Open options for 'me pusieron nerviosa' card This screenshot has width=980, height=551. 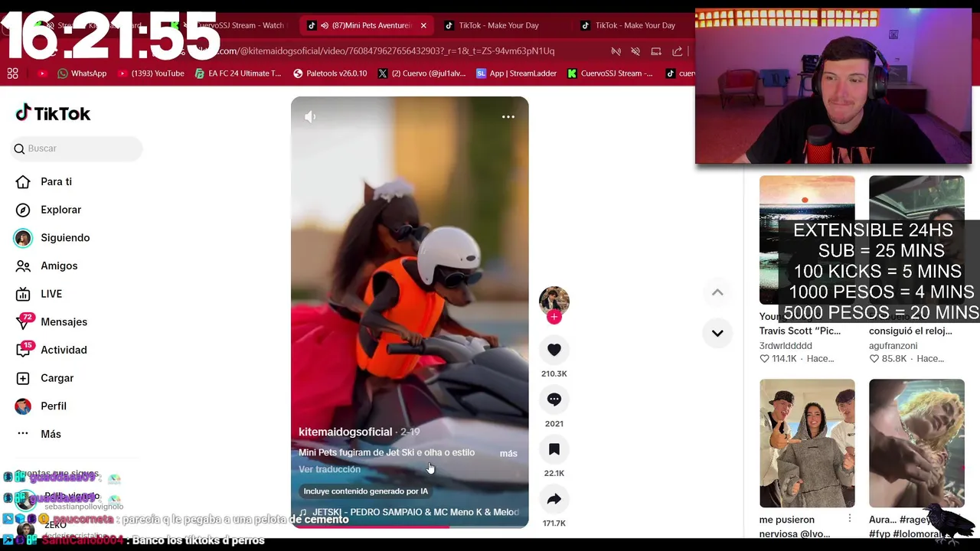849,519
